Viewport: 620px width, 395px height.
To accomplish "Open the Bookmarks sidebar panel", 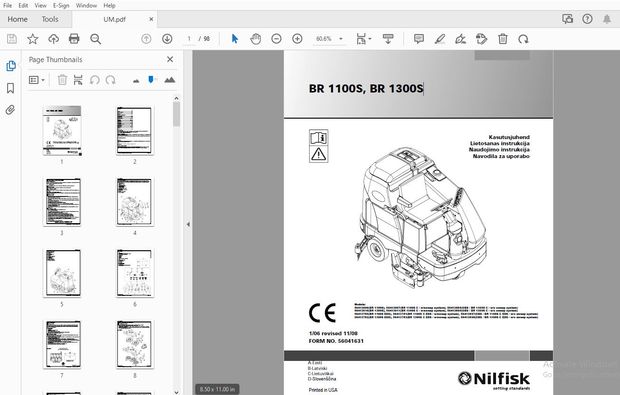I will (x=11, y=88).
